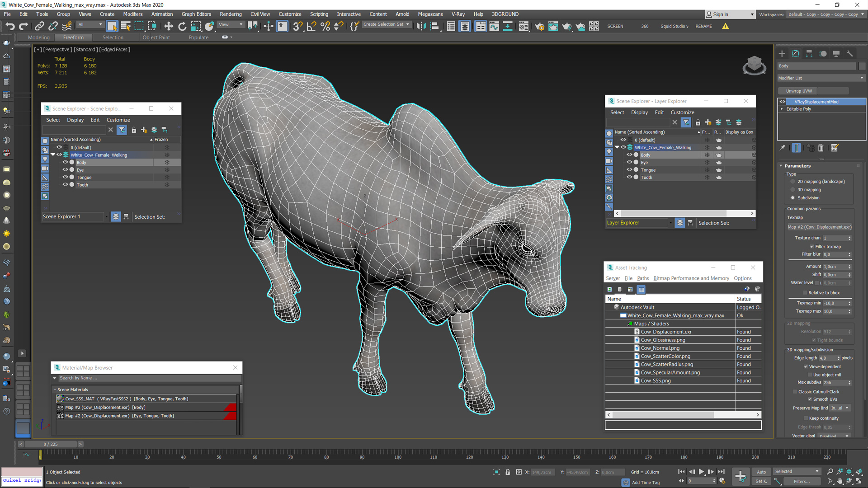Open the Curve Editor
This screenshot has height=488, width=868.
click(494, 26)
